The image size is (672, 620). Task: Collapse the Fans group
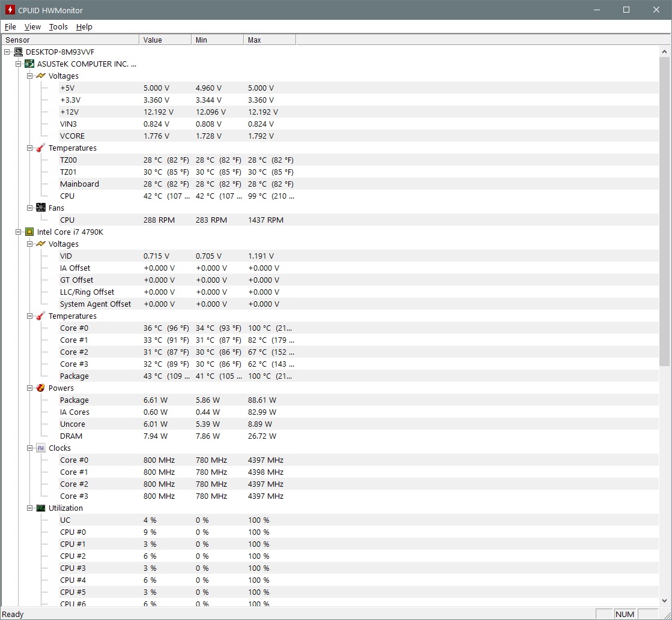tap(30, 208)
